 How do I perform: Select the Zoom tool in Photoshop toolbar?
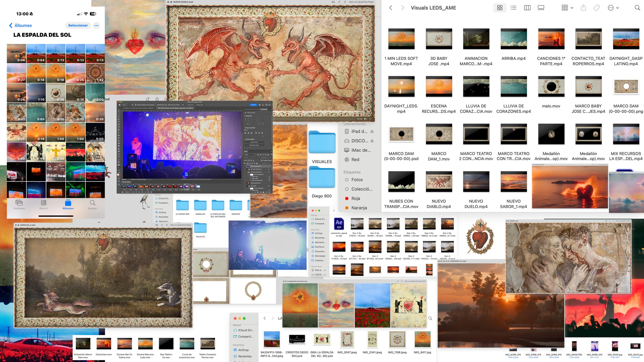[119, 167]
